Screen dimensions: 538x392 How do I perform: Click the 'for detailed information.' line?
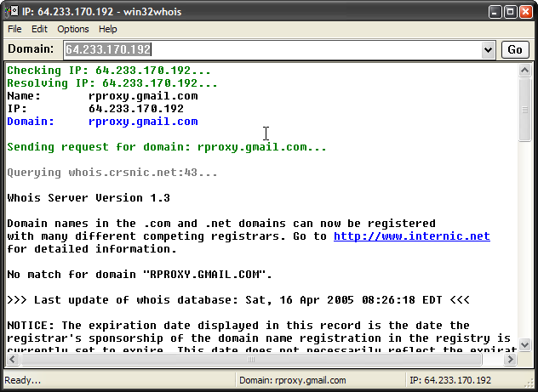coord(92,249)
